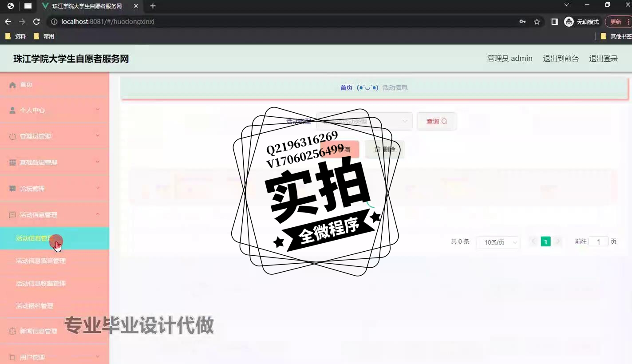632x364 pixels.
Task: Expand the 管理员管理 sidebar menu
Action: click(55, 136)
